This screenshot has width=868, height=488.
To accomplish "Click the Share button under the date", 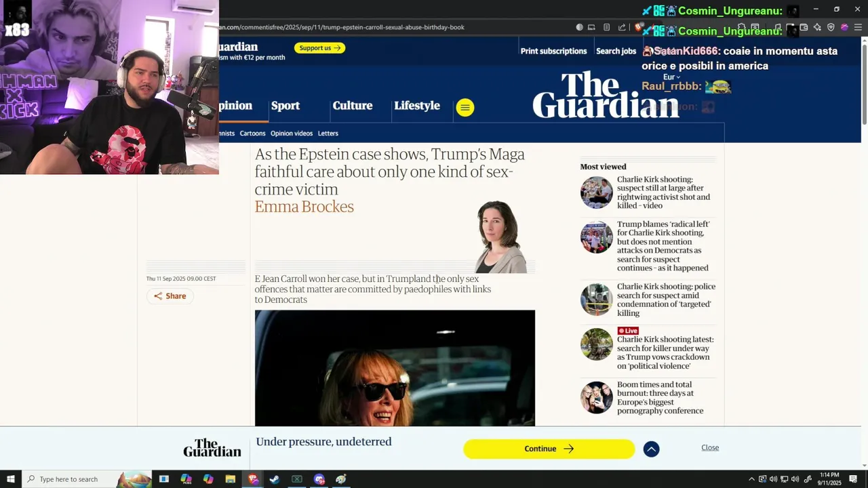I will click(x=170, y=296).
